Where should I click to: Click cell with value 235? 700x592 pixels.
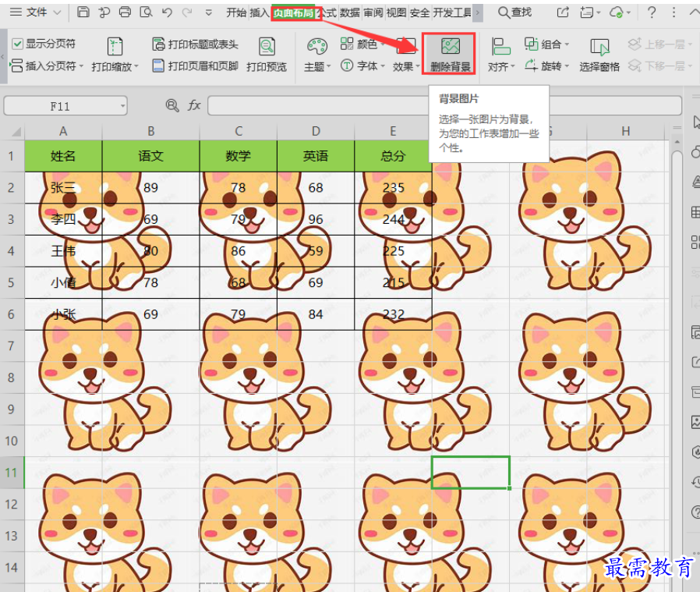click(393, 188)
